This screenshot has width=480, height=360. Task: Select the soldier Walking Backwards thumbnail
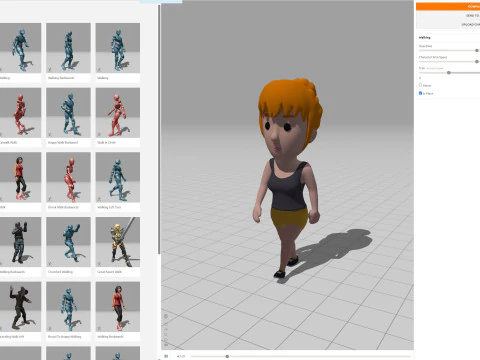click(x=20, y=242)
